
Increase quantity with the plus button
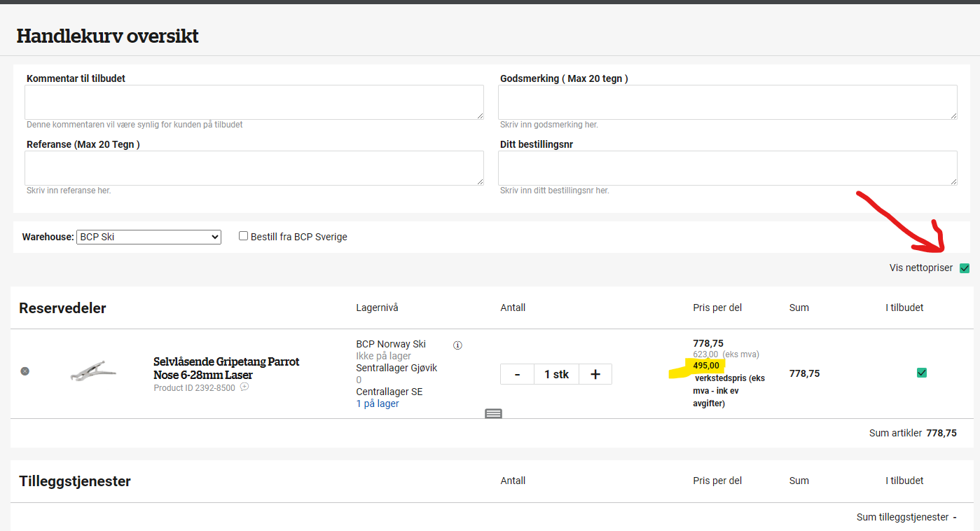coord(595,374)
